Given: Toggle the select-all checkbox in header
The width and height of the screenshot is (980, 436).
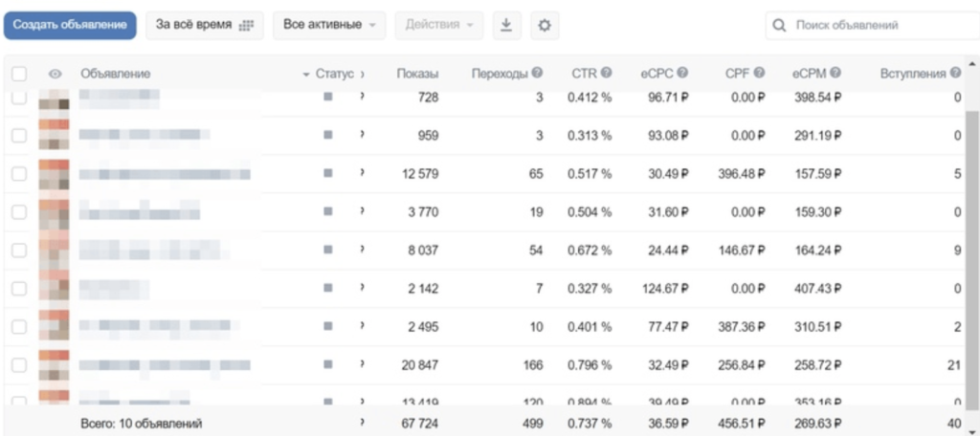Looking at the screenshot, I should click(19, 74).
